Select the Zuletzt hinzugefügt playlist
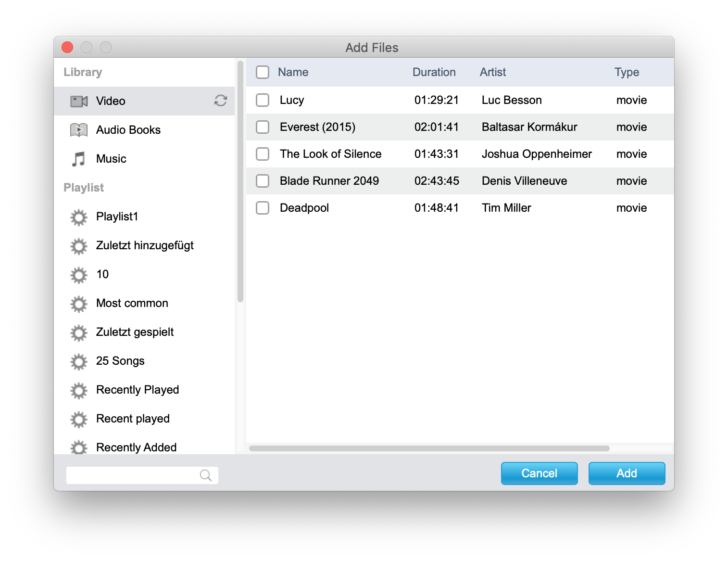728x562 pixels. click(x=144, y=245)
